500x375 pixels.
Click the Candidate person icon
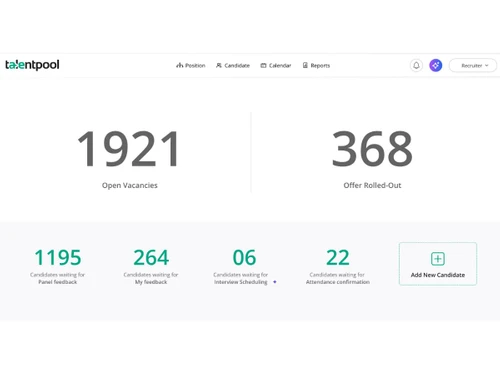tap(219, 65)
